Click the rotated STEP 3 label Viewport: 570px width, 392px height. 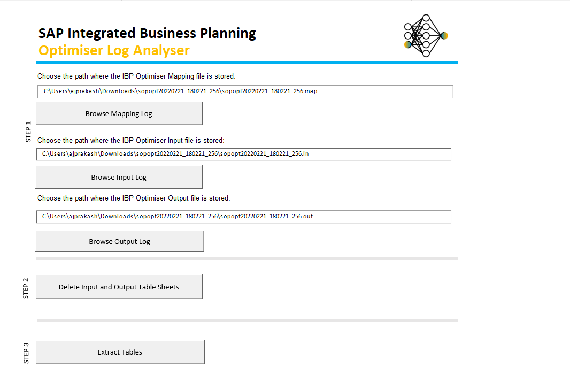point(26,353)
